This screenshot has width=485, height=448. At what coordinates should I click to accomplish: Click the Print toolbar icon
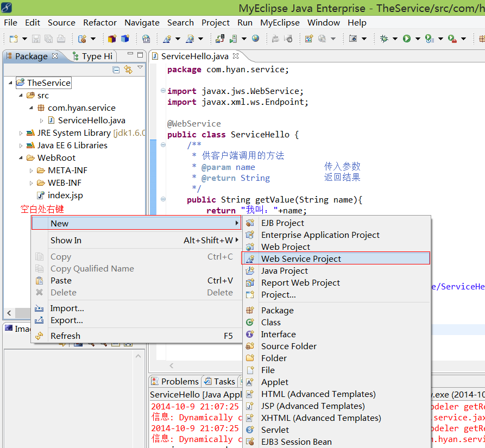click(61, 39)
